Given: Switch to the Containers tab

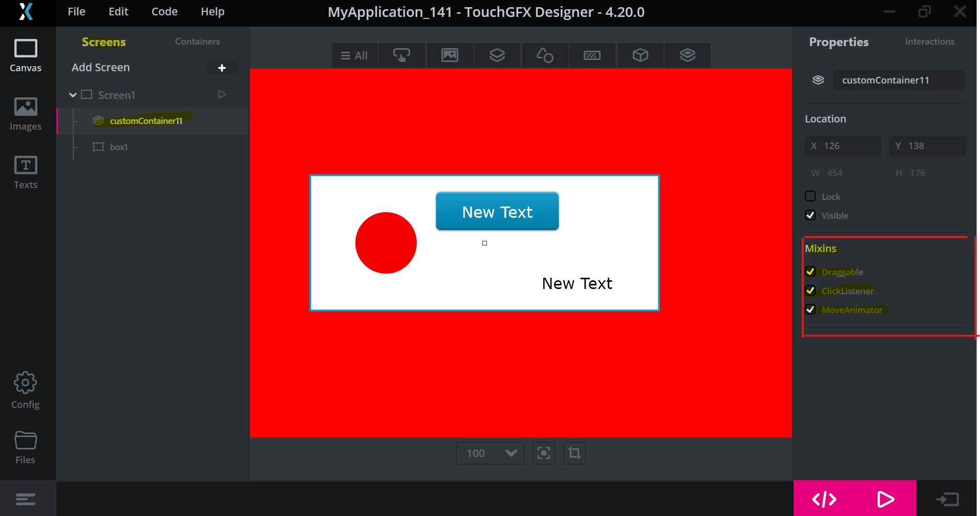Looking at the screenshot, I should pos(197,42).
